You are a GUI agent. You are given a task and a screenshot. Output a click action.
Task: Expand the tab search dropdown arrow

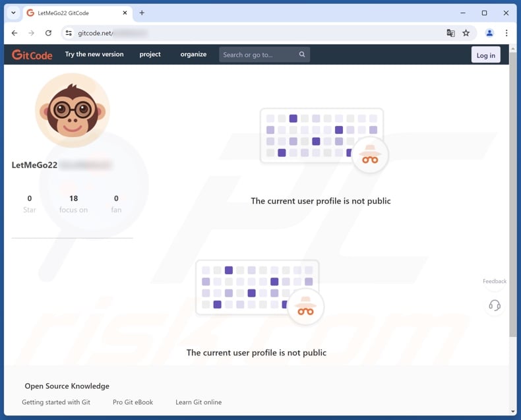[x=13, y=13]
